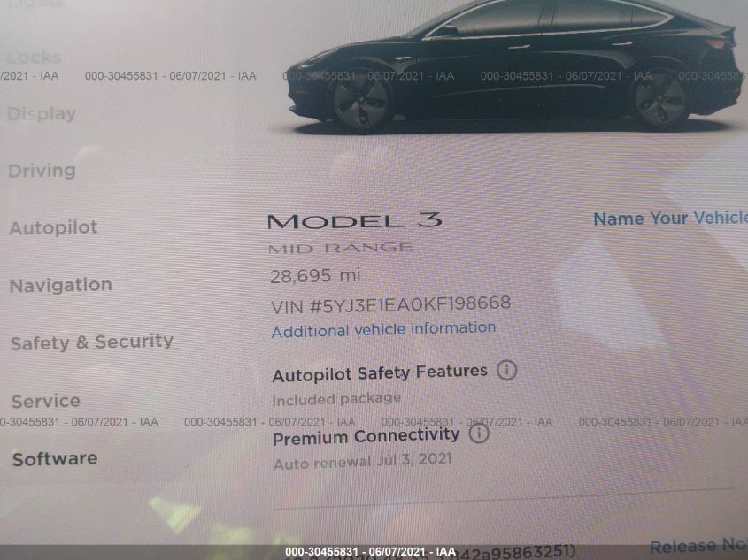Select the Display menu item

[42, 114]
